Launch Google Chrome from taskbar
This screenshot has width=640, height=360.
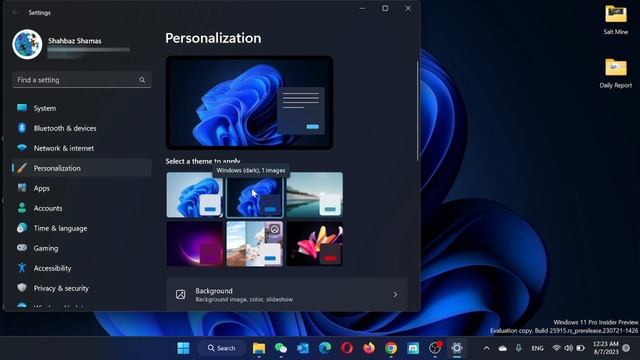pos(391,348)
